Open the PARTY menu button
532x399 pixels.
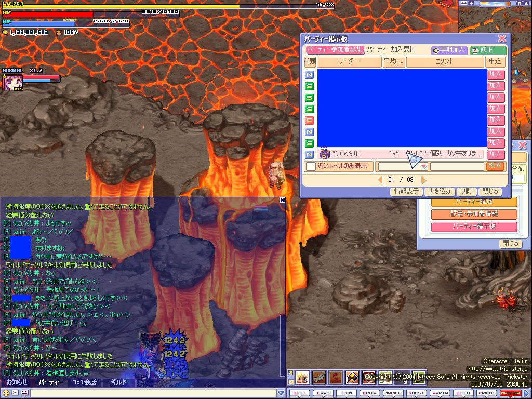coord(440,393)
